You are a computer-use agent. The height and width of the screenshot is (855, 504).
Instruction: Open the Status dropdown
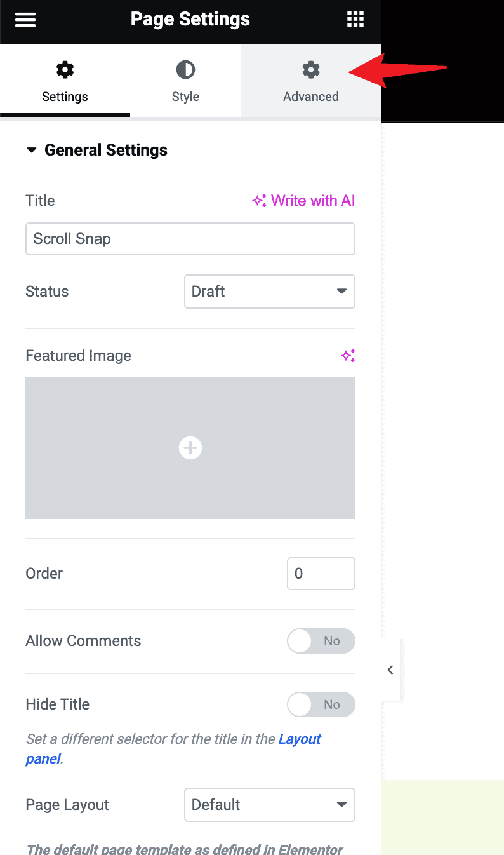(x=269, y=292)
